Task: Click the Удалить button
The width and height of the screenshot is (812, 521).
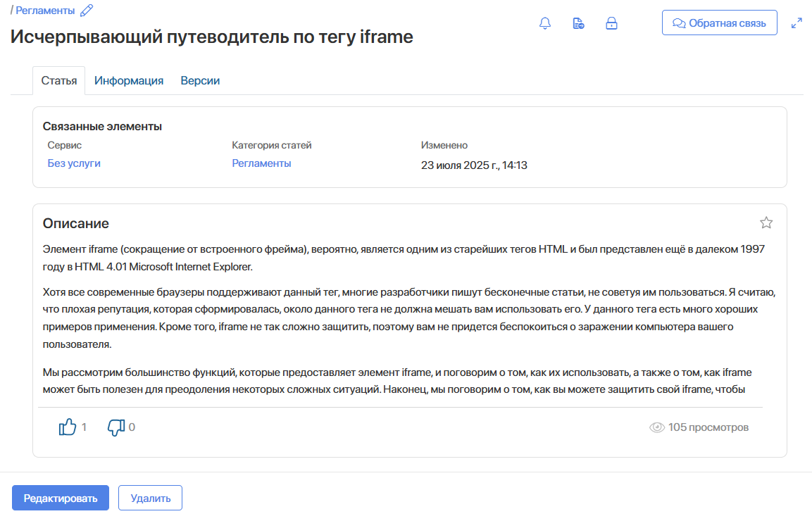Action: click(150, 498)
